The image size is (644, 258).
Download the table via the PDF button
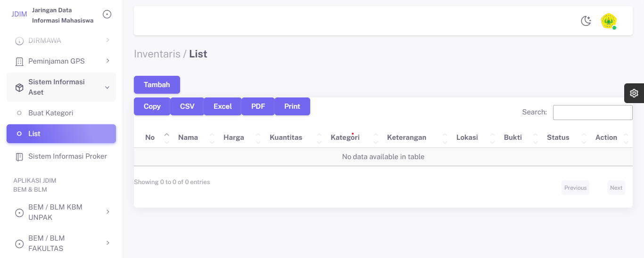tap(258, 106)
